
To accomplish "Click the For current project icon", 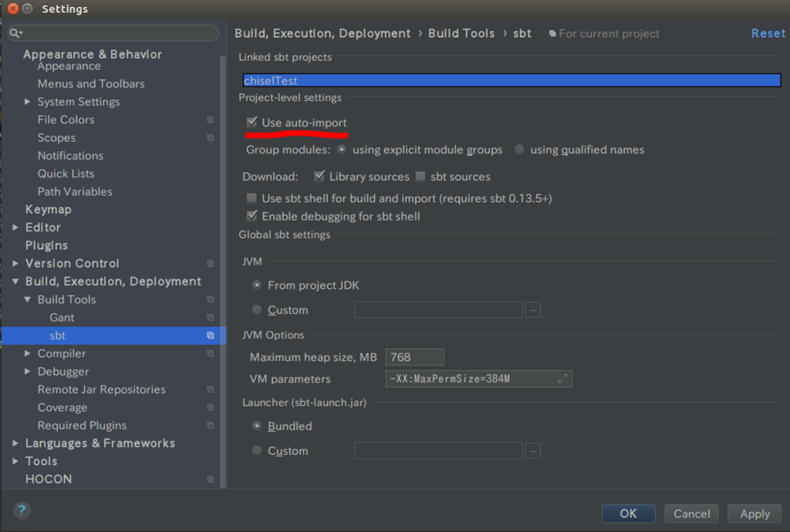I will click(552, 33).
